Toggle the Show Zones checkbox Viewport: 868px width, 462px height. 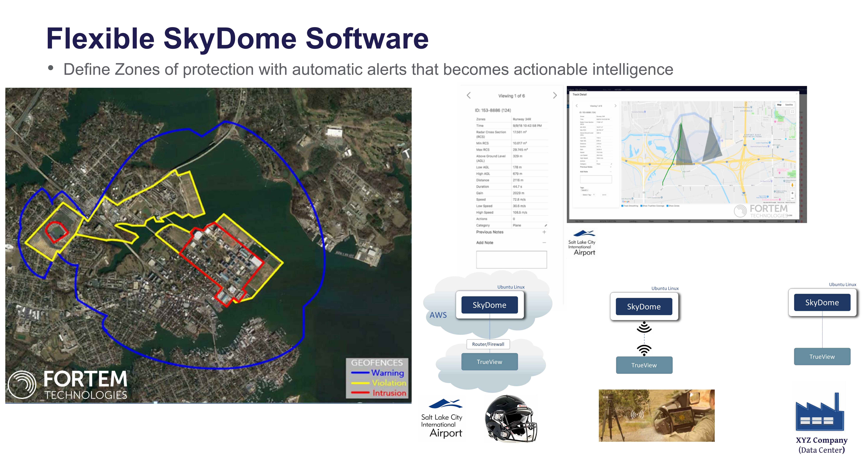[x=667, y=206]
